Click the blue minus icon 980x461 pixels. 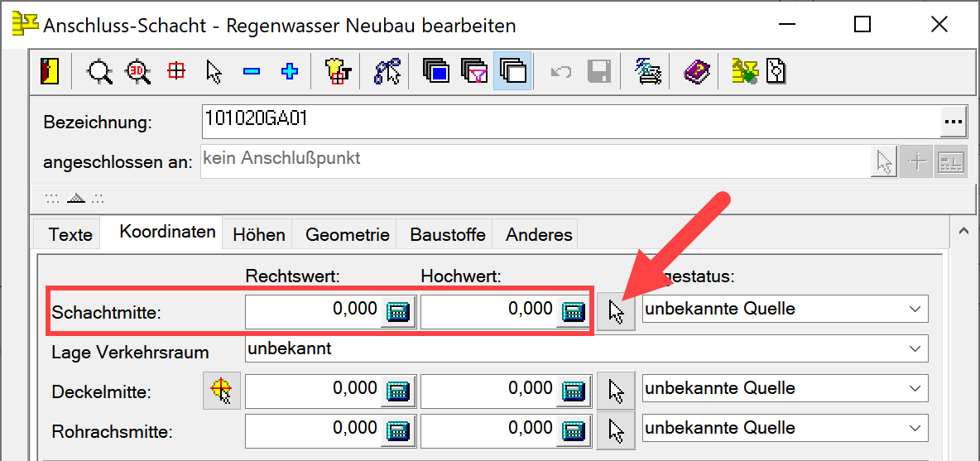(252, 72)
